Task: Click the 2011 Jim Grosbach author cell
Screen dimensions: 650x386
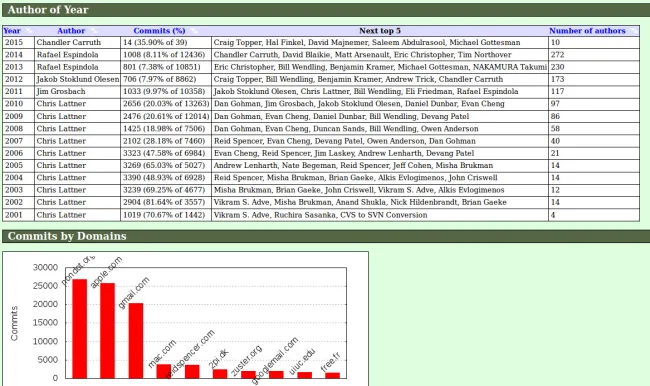Action: [x=78, y=92]
